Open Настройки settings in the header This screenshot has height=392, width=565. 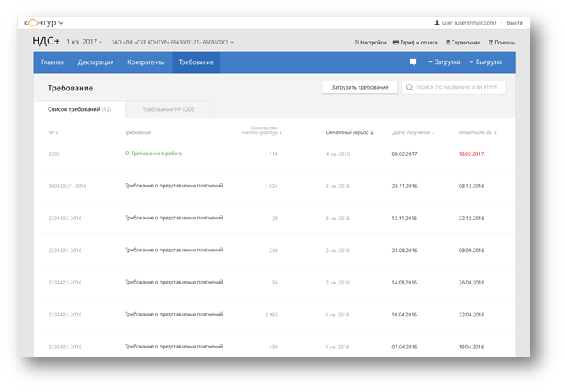pyautogui.click(x=370, y=42)
